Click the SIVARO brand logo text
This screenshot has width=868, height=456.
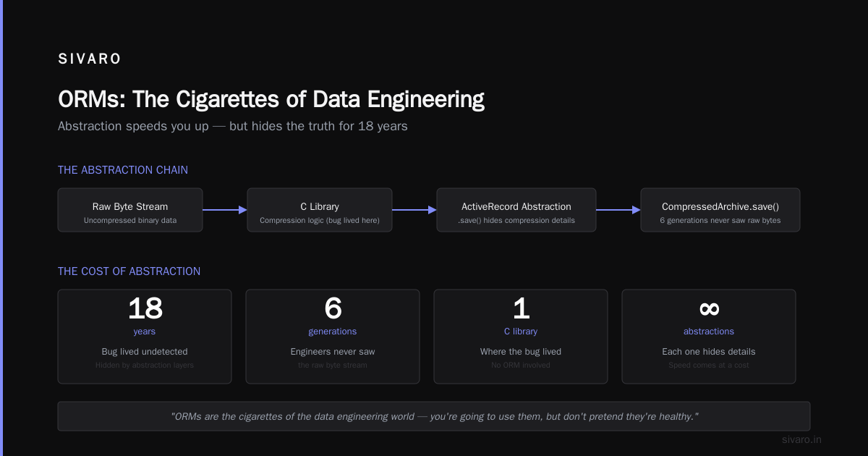[90, 59]
